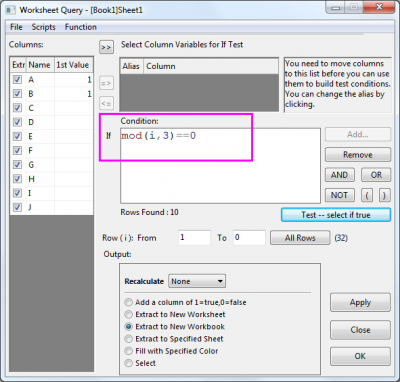The width and height of the screenshot is (400, 382).
Task: Click the condition text mod(i,3)==0
Action: [159, 136]
